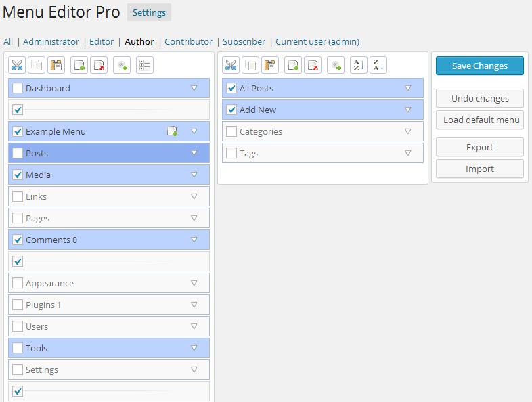Uncheck the Example Menu checkbox
Viewport: 532px width, 402px height.
[18, 131]
